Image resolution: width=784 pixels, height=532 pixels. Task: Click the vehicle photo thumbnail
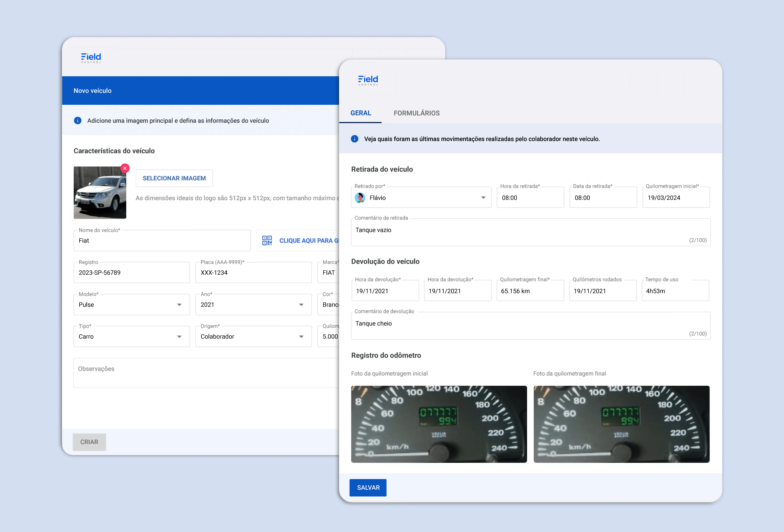click(x=100, y=193)
